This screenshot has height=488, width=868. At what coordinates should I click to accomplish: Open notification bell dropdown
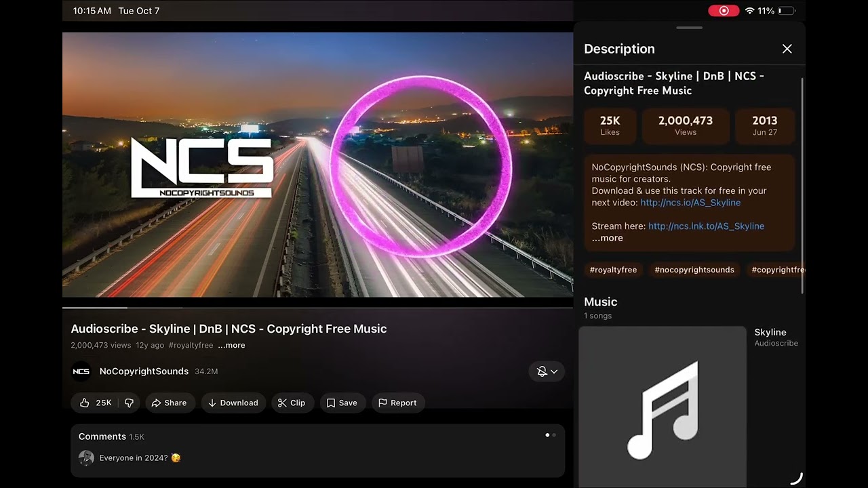click(547, 371)
